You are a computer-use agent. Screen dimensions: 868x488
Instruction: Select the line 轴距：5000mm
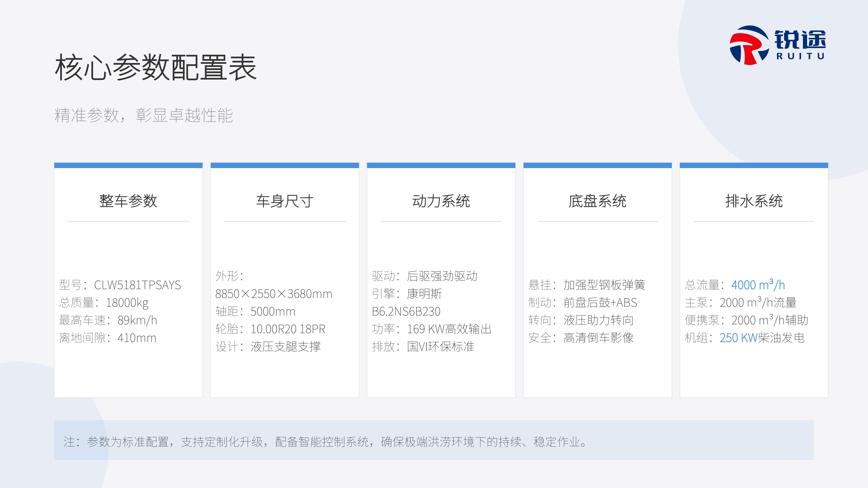tap(255, 312)
